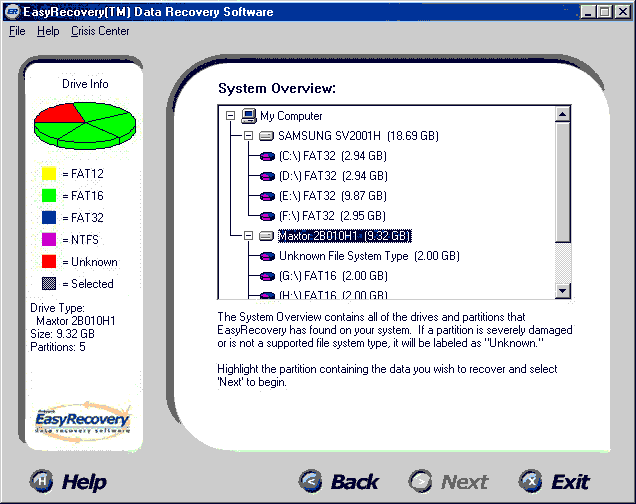Click the round Exit X icon
The height and width of the screenshot is (504, 636).
coord(531,481)
